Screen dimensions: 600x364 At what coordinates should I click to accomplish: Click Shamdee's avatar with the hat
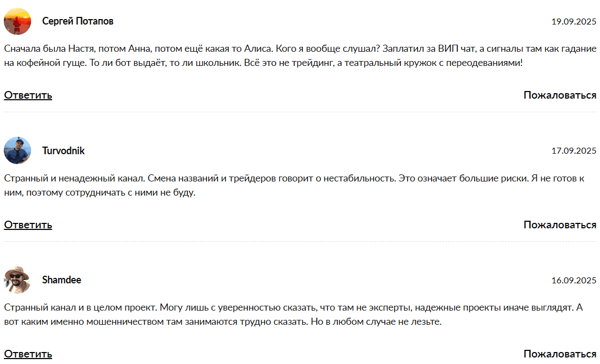[17, 280]
